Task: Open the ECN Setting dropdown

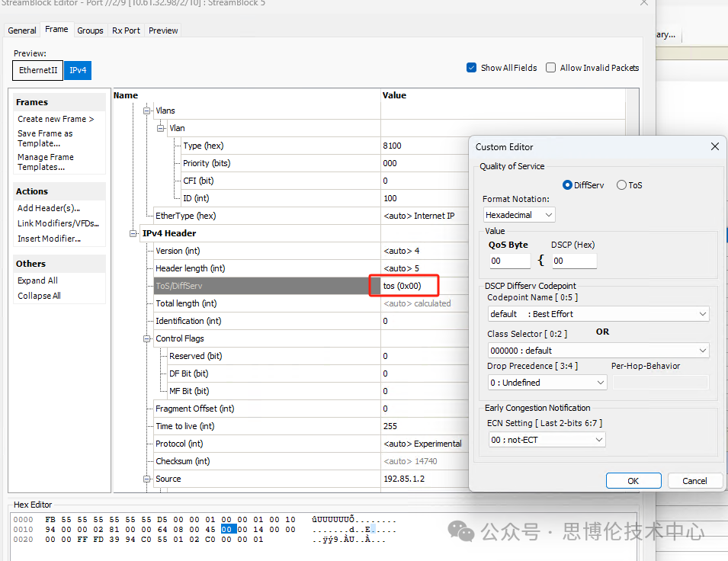Action: pos(547,440)
